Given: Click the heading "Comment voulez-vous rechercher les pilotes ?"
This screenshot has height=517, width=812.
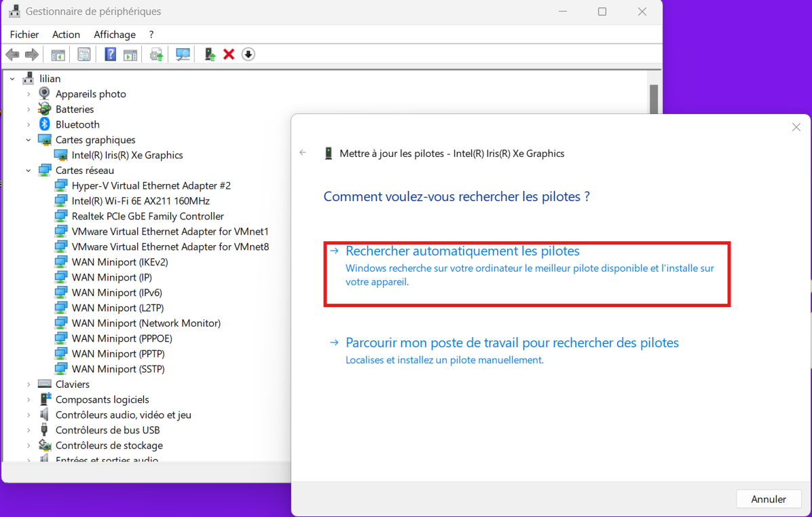Looking at the screenshot, I should [x=457, y=197].
